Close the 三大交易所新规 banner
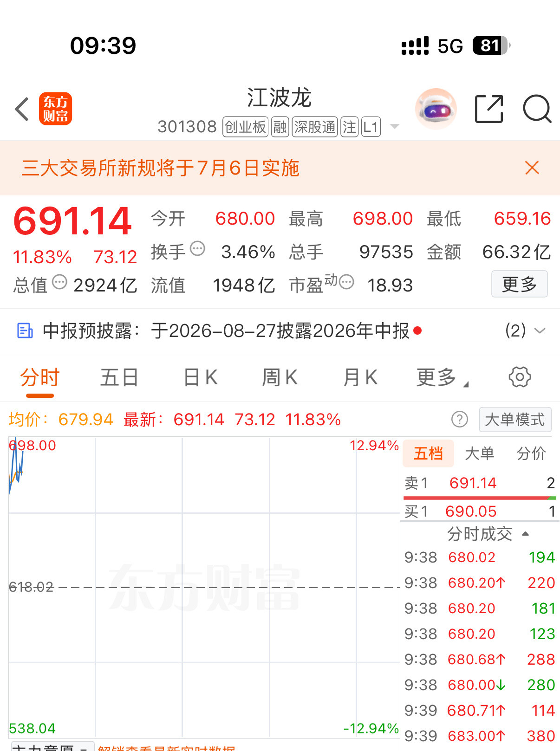This screenshot has width=560, height=751. [532, 168]
